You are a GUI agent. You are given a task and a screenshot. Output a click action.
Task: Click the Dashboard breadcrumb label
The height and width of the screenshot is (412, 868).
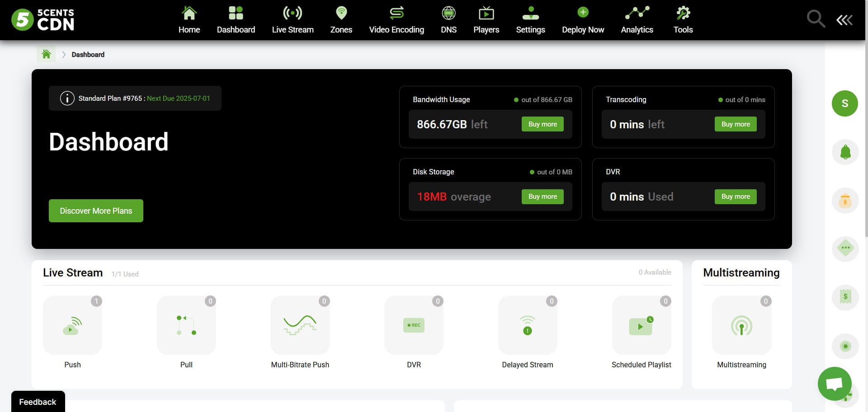88,55
